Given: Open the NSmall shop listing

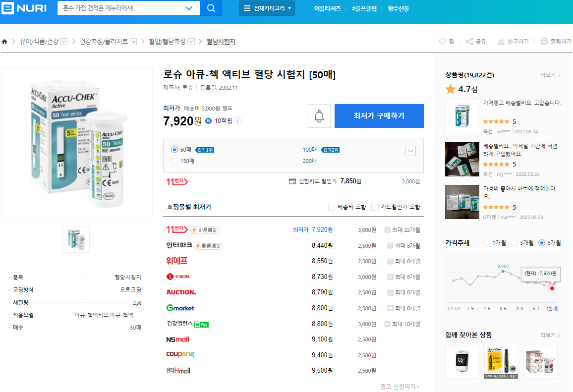Looking at the screenshot, I should pyautogui.click(x=177, y=339).
